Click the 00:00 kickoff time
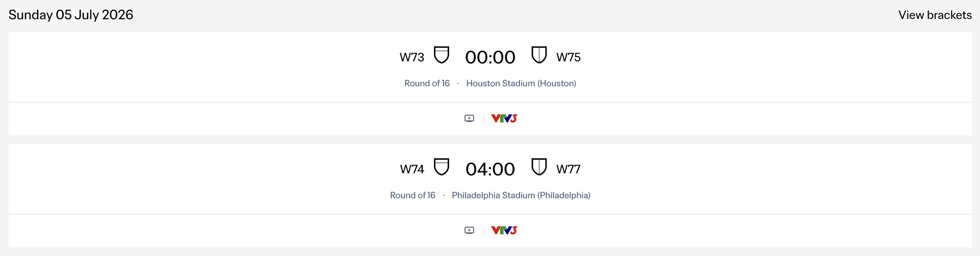980x256 pixels. [x=490, y=57]
